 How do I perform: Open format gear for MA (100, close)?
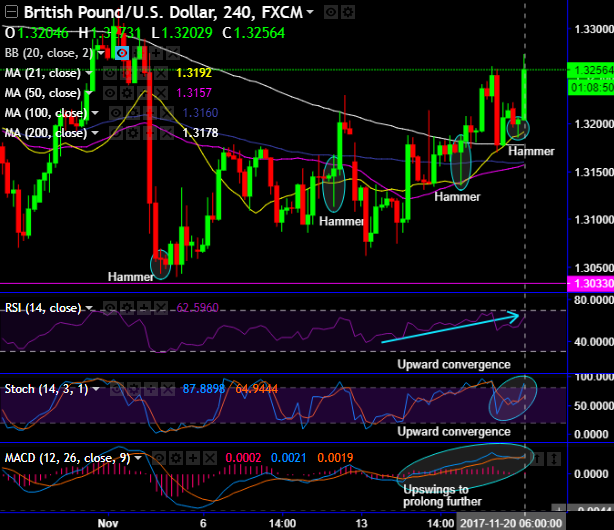[133, 113]
